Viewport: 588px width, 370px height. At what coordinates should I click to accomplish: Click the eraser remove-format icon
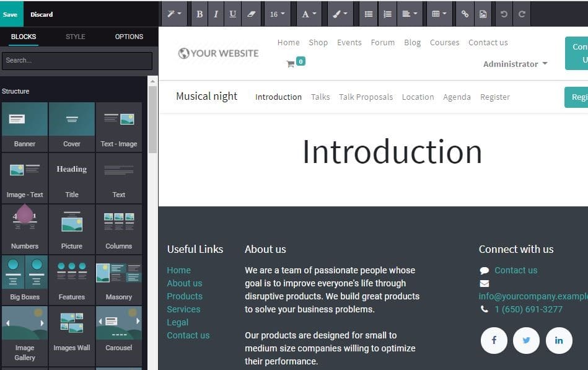[x=251, y=14]
